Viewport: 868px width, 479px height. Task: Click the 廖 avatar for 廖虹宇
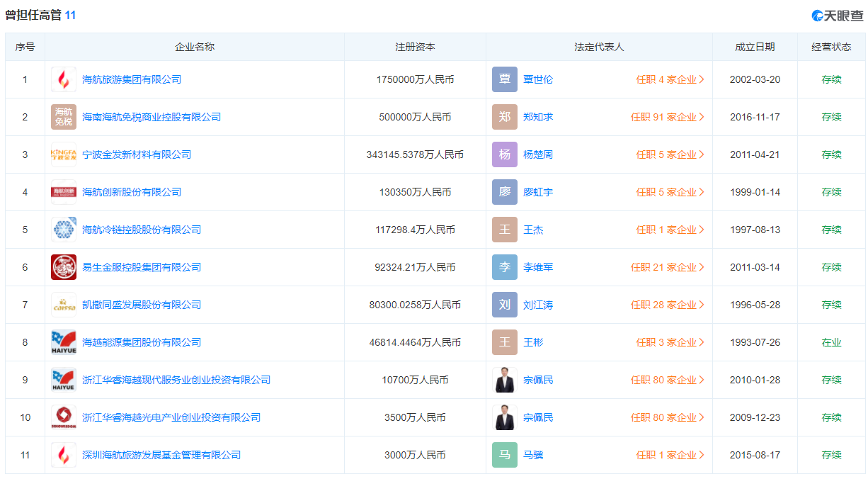point(505,192)
